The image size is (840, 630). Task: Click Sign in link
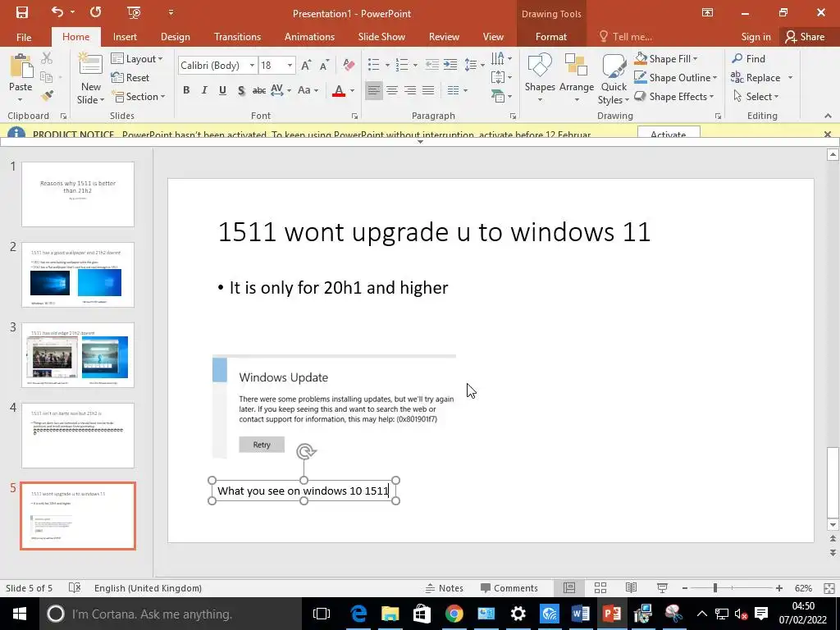click(756, 37)
